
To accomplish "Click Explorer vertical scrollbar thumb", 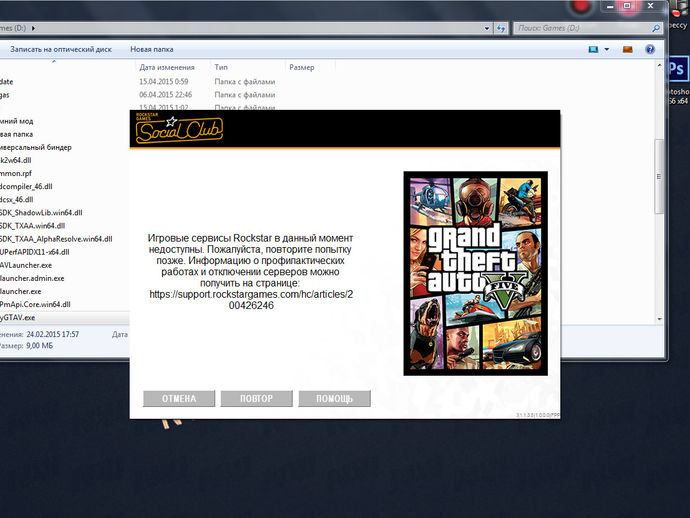I will (659, 176).
